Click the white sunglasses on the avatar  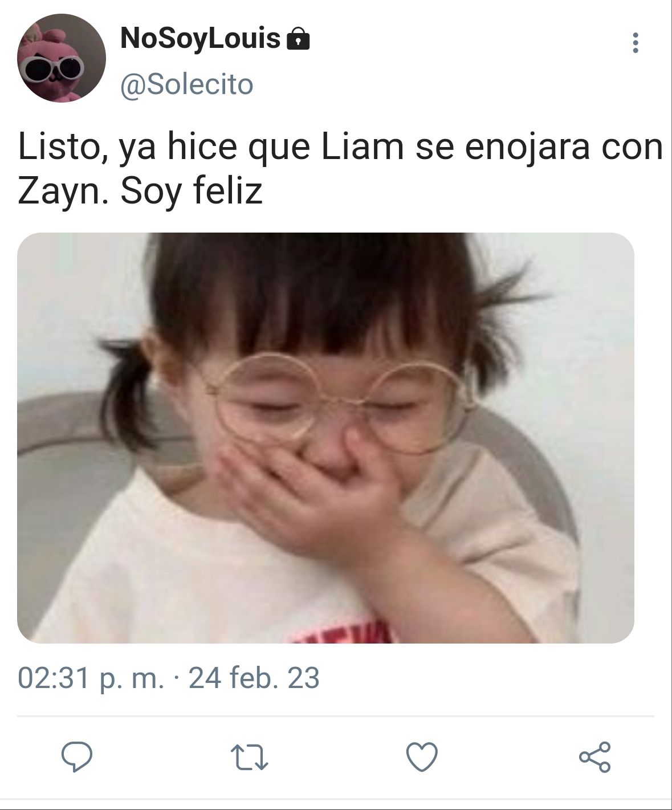(x=54, y=68)
